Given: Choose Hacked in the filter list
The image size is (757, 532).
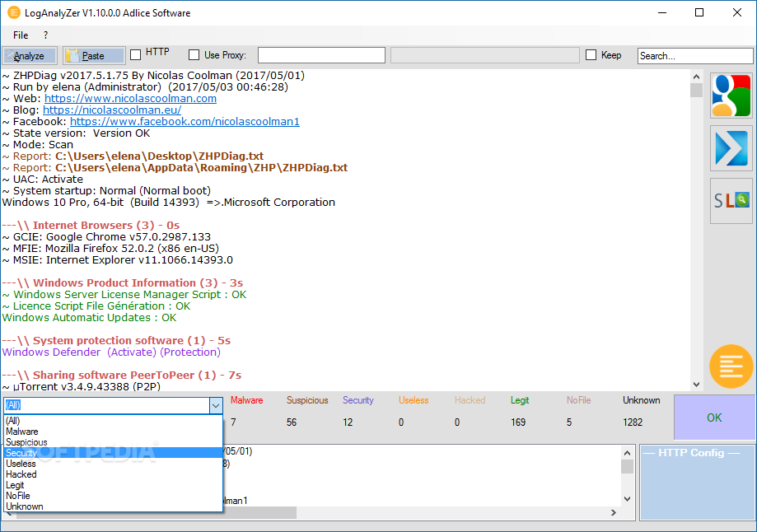Looking at the screenshot, I should 113,474.
